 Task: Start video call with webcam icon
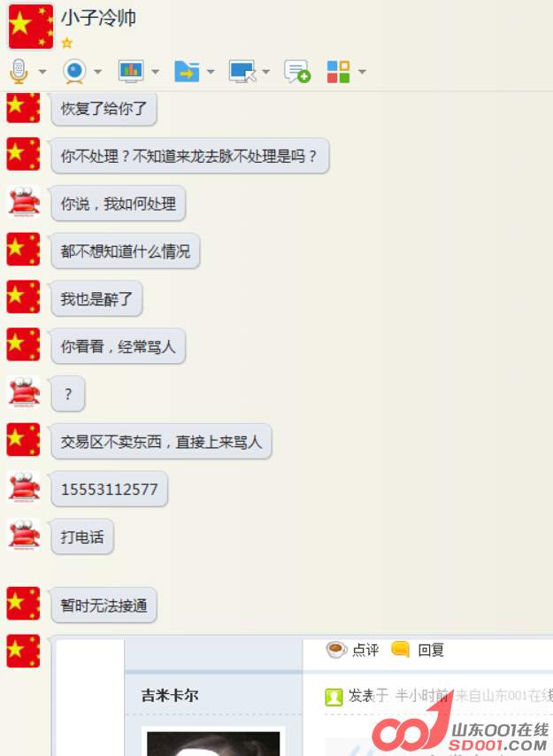(x=74, y=72)
